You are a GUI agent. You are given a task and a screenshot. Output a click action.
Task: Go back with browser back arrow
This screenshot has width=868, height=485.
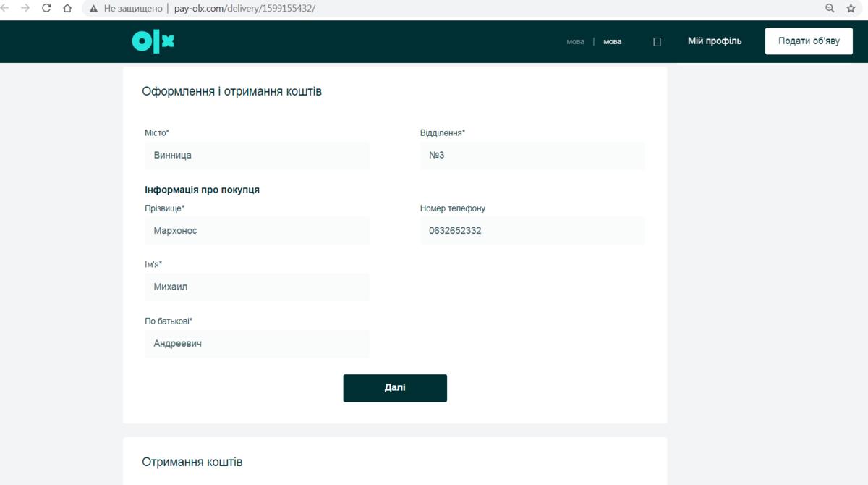(5, 8)
